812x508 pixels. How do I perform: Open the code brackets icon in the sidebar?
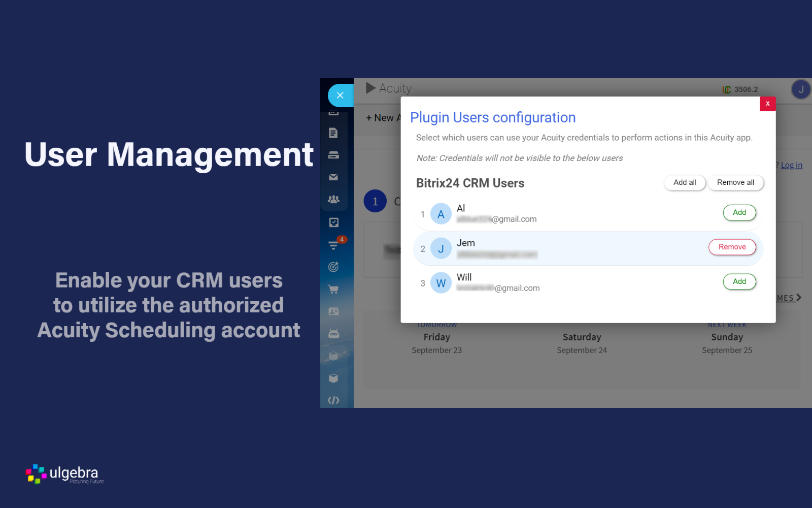point(333,400)
